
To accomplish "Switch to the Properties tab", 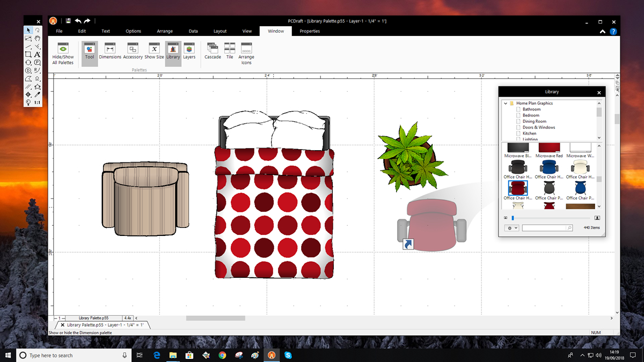I will [310, 31].
